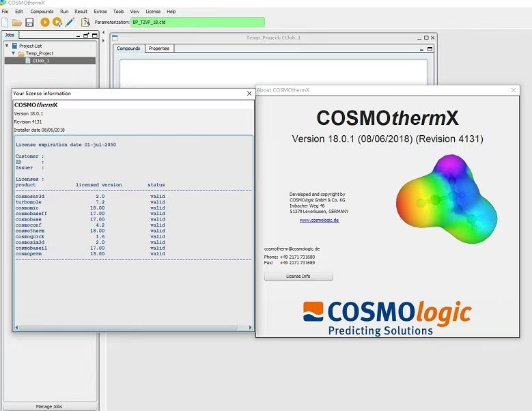Click the cosmoperm license row
Screen dimensions: 532x411
tap(90, 254)
